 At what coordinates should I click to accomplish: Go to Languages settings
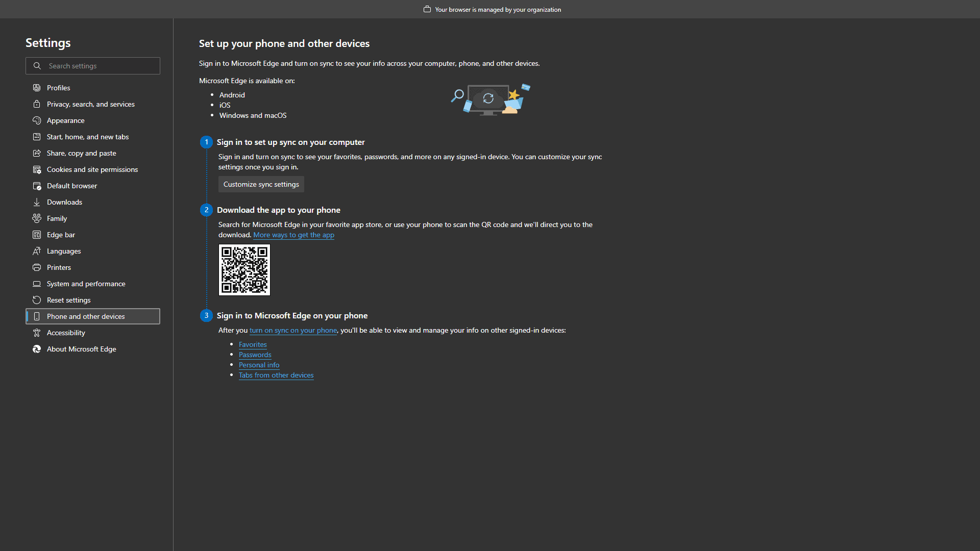pos(93,251)
